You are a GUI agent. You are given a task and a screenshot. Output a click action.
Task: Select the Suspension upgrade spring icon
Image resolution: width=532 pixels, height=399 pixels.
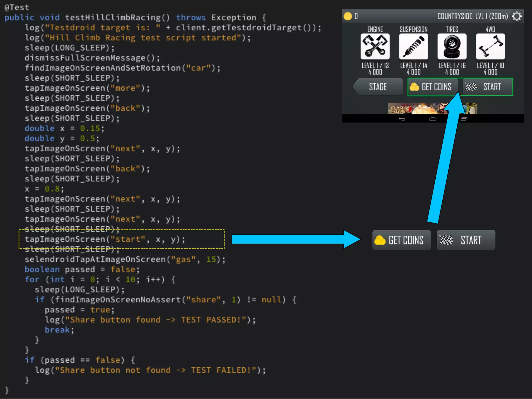tap(413, 46)
